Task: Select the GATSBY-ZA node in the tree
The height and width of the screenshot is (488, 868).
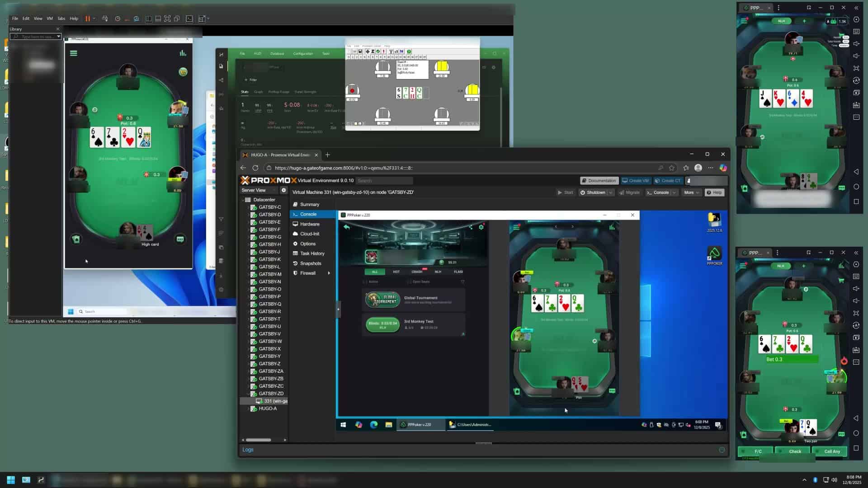Action: coord(271,371)
